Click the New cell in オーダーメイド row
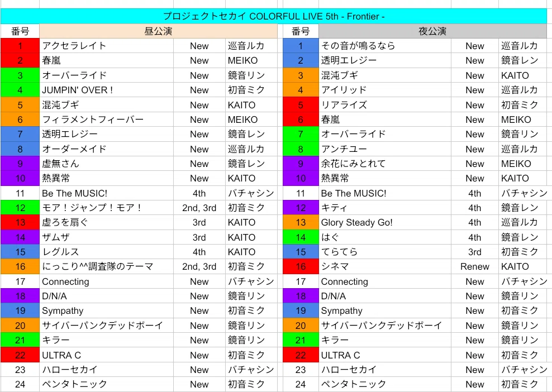This screenshot has height=392, width=552. pyautogui.click(x=199, y=149)
